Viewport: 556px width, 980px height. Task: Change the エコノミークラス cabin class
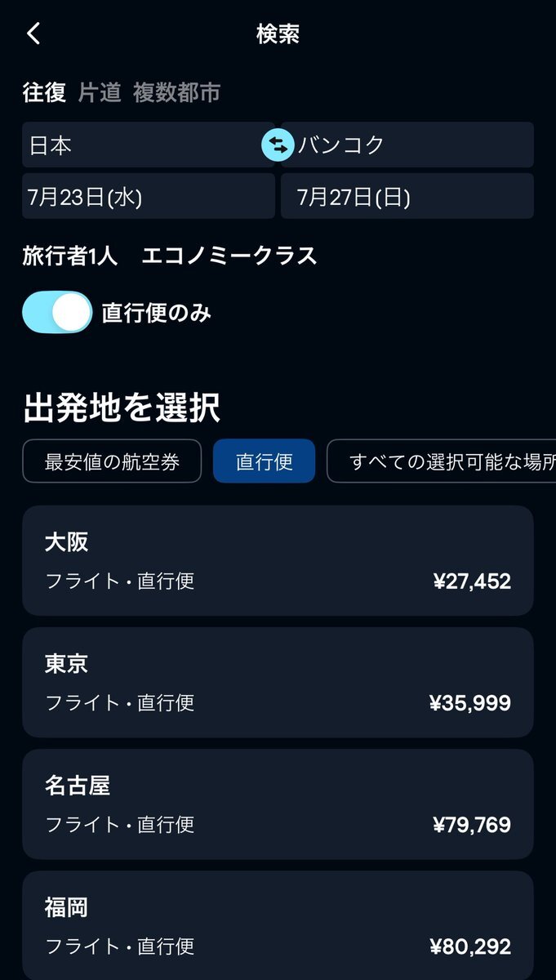229,256
